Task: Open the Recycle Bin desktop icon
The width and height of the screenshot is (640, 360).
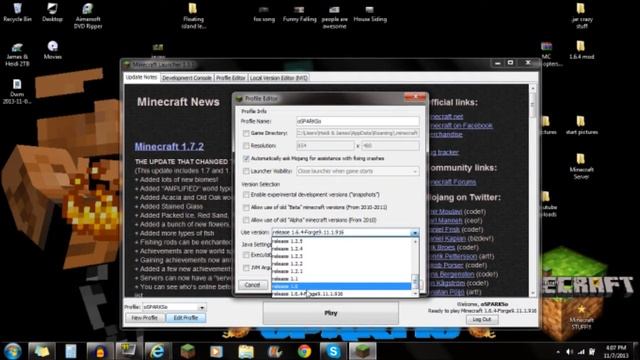Action: (x=17, y=12)
